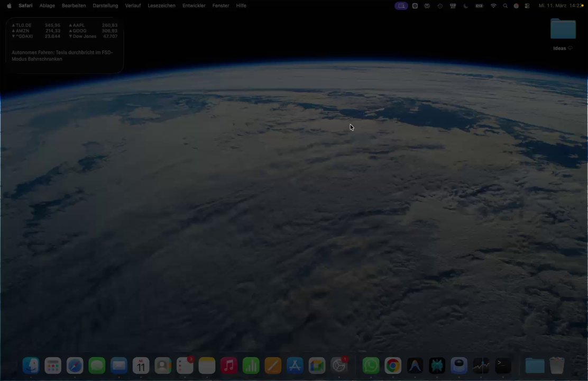
Task: Open the Apple menu
Action: point(9,6)
